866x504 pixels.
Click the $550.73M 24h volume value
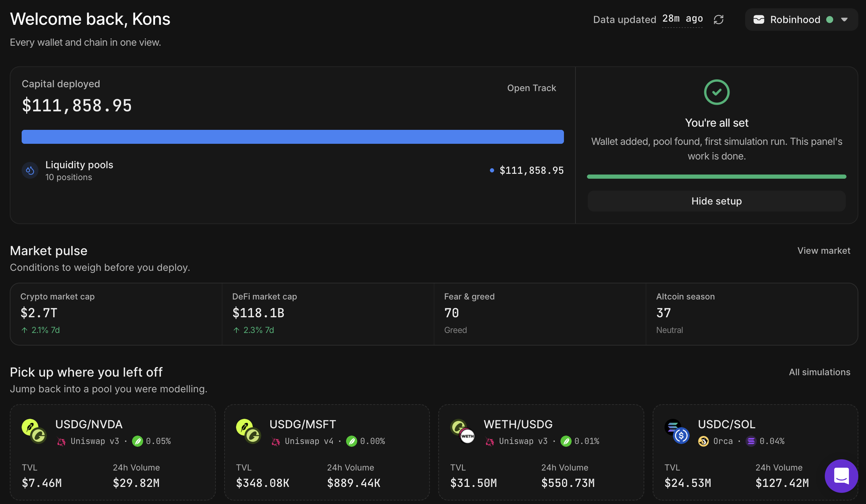point(568,483)
